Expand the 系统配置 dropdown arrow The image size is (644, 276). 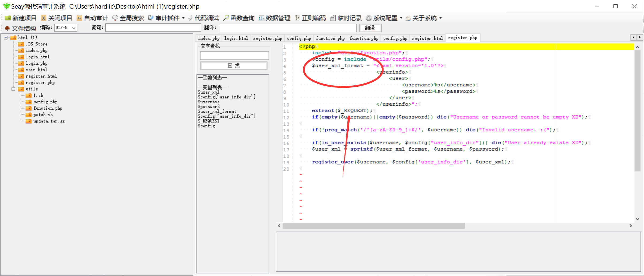(x=401, y=18)
